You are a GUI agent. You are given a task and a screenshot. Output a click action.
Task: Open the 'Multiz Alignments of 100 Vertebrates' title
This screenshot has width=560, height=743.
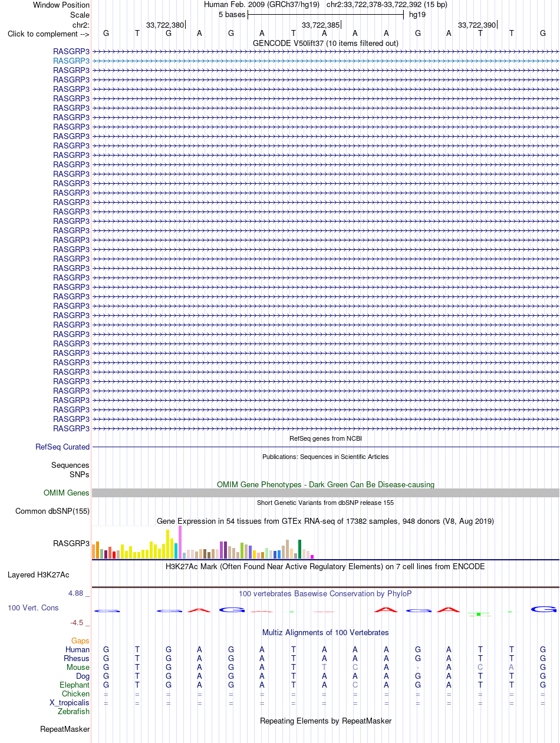(325, 632)
